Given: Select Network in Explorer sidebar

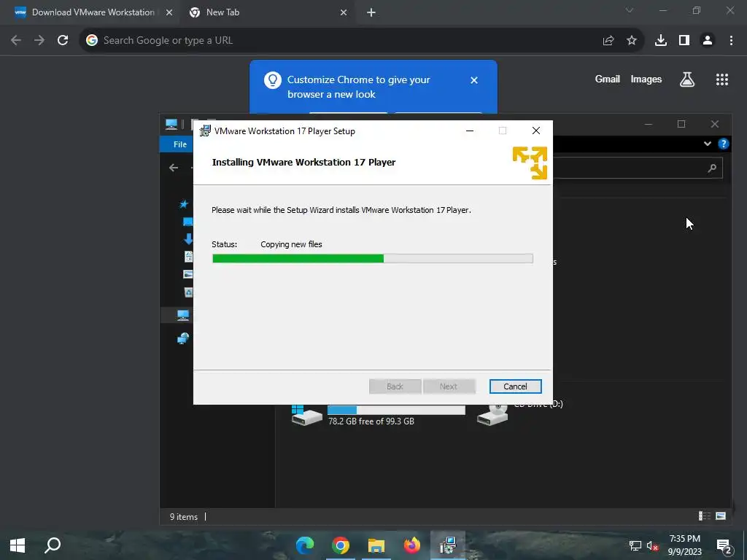Looking at the screenshot, I should (183, 338).
